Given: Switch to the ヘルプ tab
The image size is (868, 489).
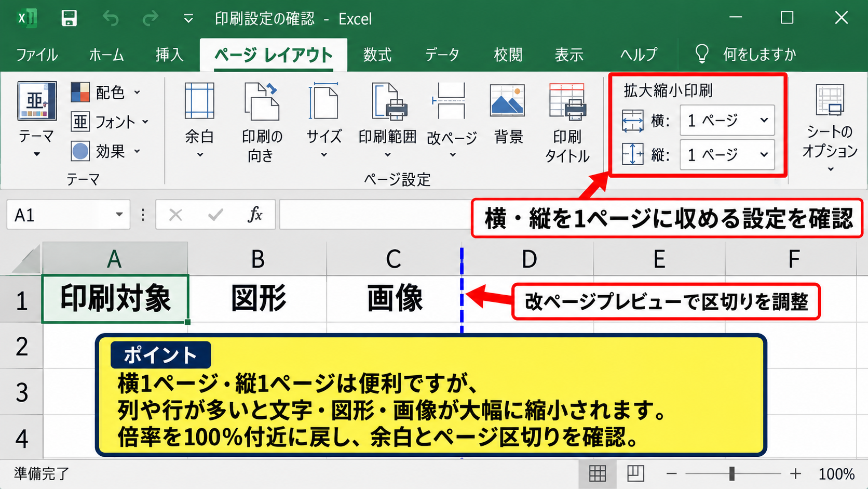Looking at the screenshot, I should click(x=639, y=55).
